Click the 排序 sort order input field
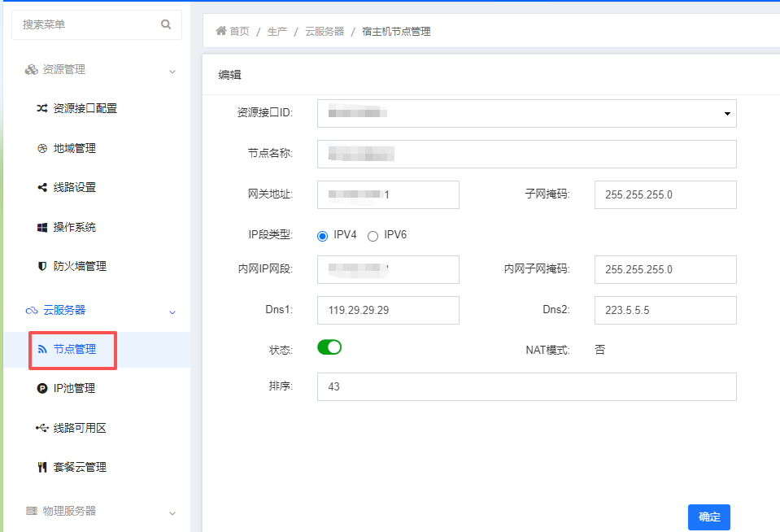780x532 pixels. (x=526, y=386)
